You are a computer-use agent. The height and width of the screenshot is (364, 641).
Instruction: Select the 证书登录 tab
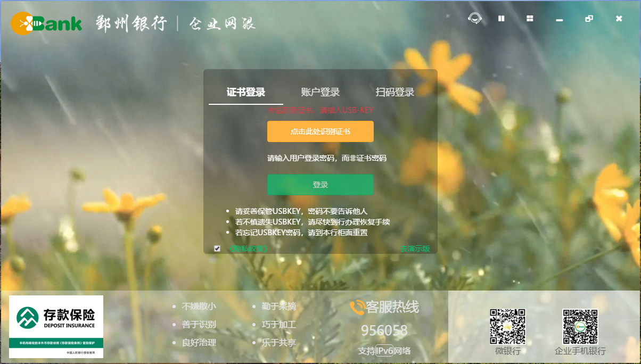click(245, 91)
